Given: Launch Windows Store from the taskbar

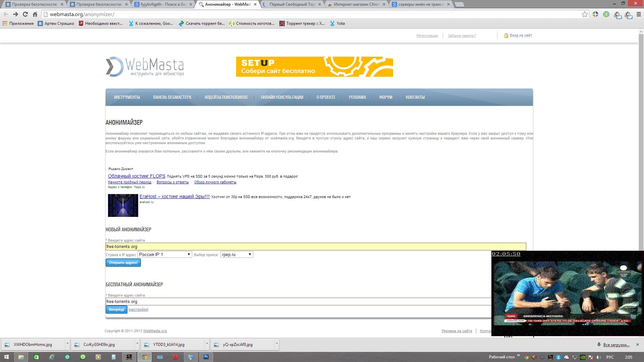Looking at the screenshot, I should 36,357.
